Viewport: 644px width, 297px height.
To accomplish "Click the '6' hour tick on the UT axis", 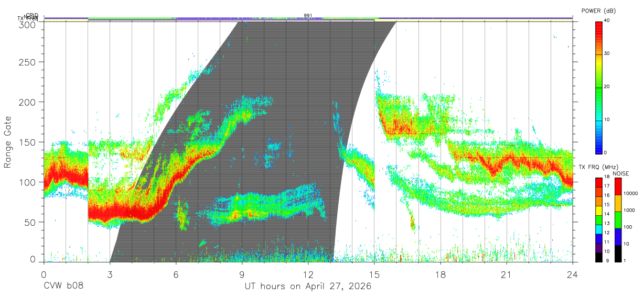I will [176, 274].
